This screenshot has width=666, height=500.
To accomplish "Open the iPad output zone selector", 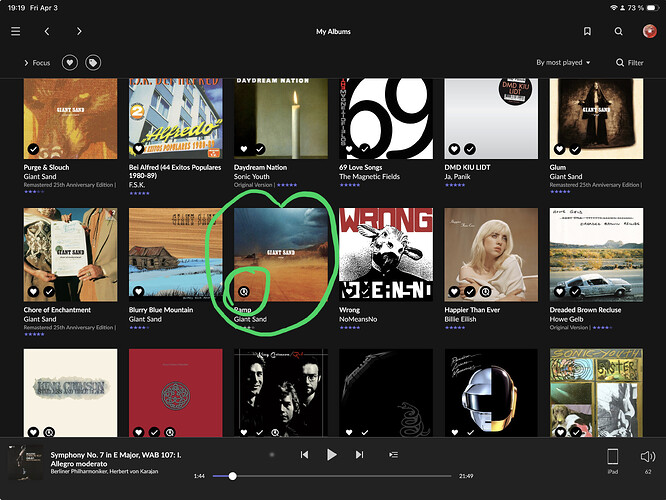I will (x=612, y=460).
